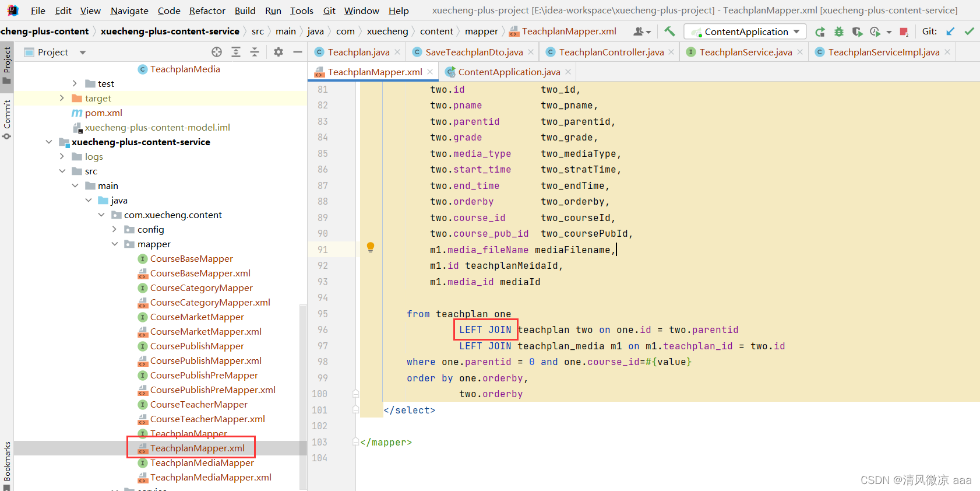Click the Git commit checkmark icon
Image resolution: width=980 pixels, height=491 pixels.
(x=970, y=31)
